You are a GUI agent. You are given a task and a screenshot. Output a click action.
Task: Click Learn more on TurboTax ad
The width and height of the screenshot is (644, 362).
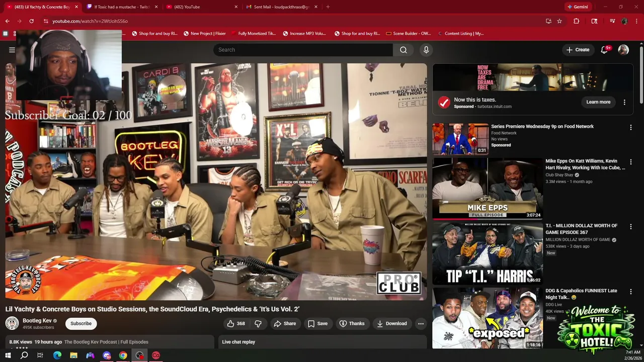pyautogui.click(x=598, y=102)
